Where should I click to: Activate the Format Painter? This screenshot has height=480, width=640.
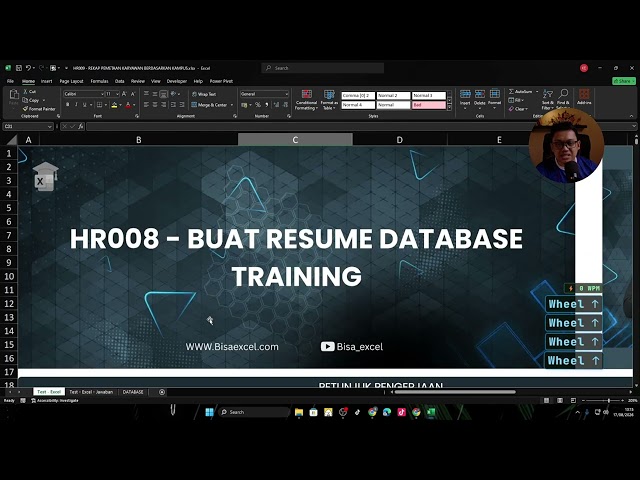(x=39, y=109)
